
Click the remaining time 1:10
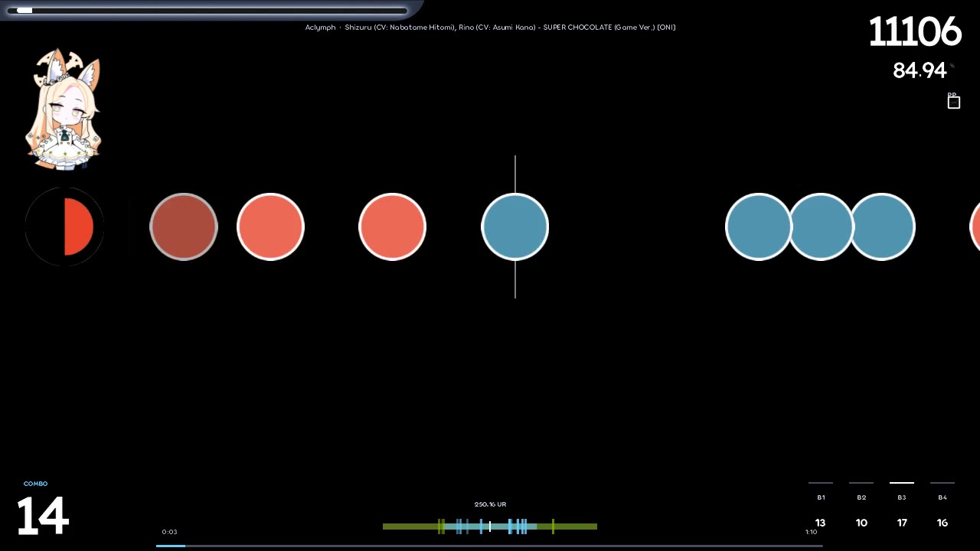pos(811,532)
